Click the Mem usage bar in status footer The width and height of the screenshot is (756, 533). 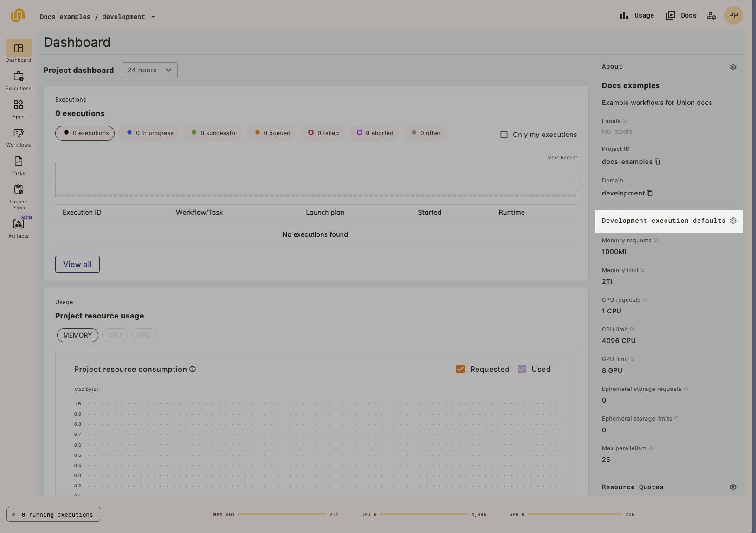pos(281,514)
